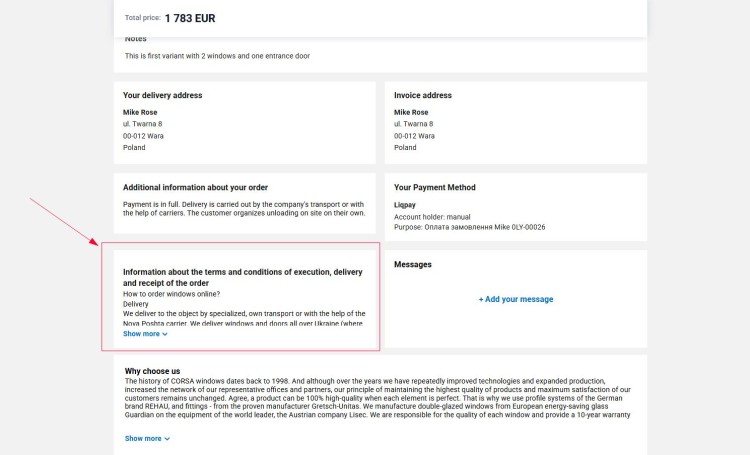Click chevron beside Why choose us Show more
The height and width of the screenshot is (455, 750).
(167, 438)
